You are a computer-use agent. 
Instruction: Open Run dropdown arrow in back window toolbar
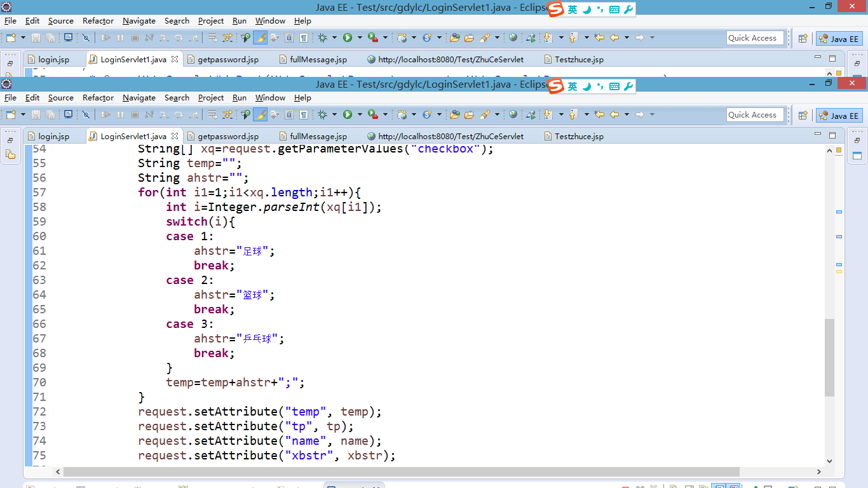(x=360, y=37)
